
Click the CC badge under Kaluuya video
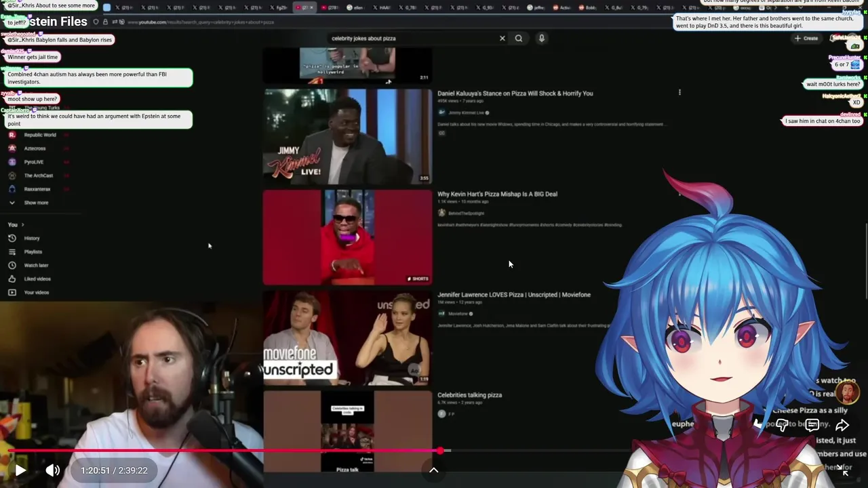click(441, 134)
